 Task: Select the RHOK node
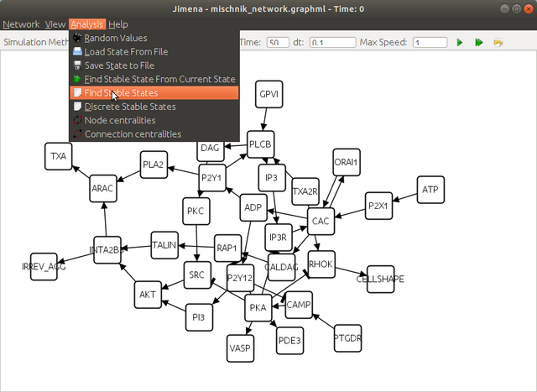[321, 264]
